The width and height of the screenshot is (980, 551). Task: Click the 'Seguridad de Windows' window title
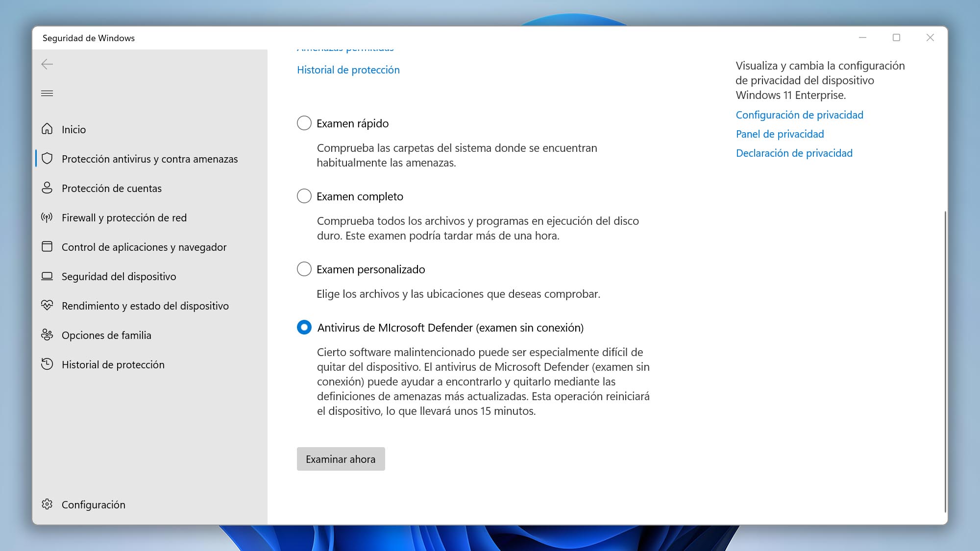click(89, 38)
